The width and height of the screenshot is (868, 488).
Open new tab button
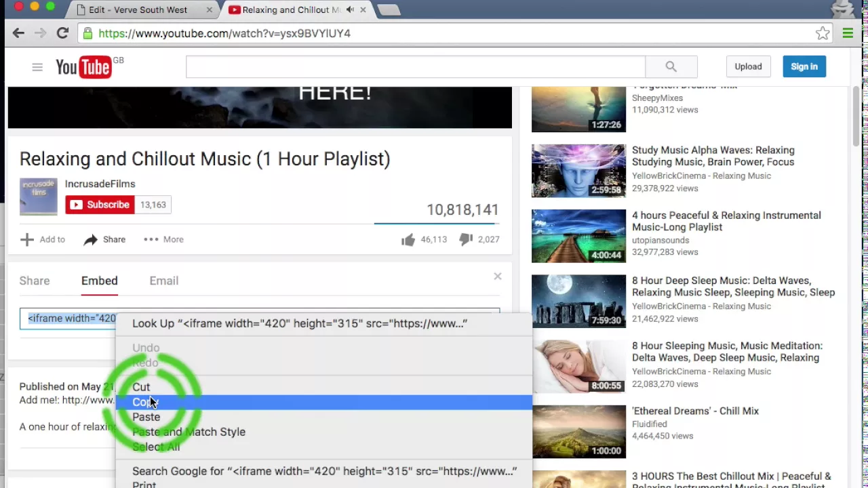point(389,10)
